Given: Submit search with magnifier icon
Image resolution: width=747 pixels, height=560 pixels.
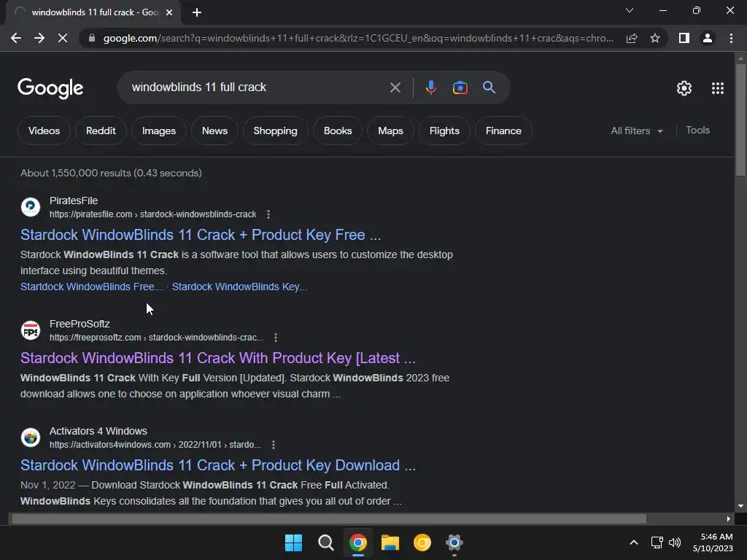Looking at the screenshot, I should pos(489,87).
